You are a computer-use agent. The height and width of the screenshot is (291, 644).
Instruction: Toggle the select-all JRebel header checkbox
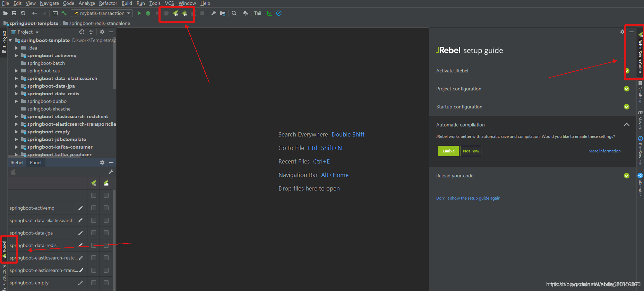94,195
